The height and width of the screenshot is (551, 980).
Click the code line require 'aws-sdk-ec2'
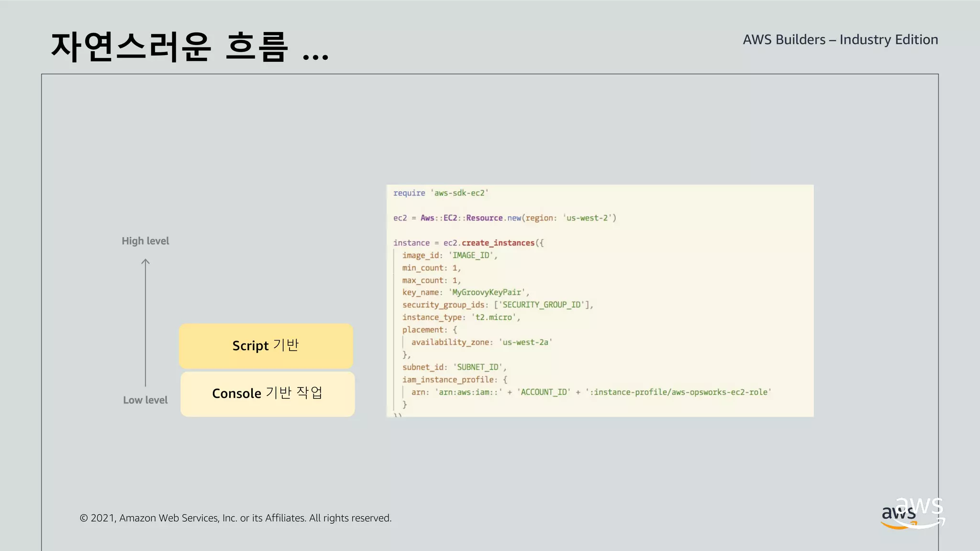pyautogui.click(x=441, y=193)
